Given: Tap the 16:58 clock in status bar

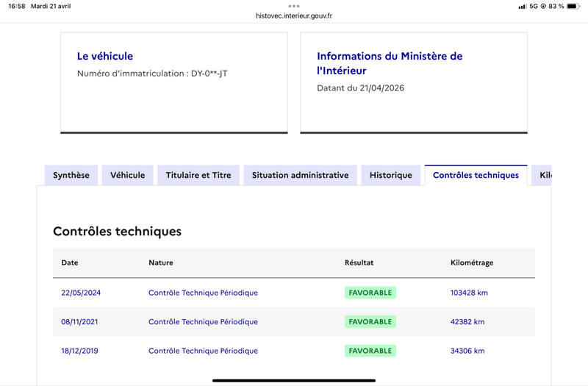Looking at the screenshot, I should coord(16,6).
